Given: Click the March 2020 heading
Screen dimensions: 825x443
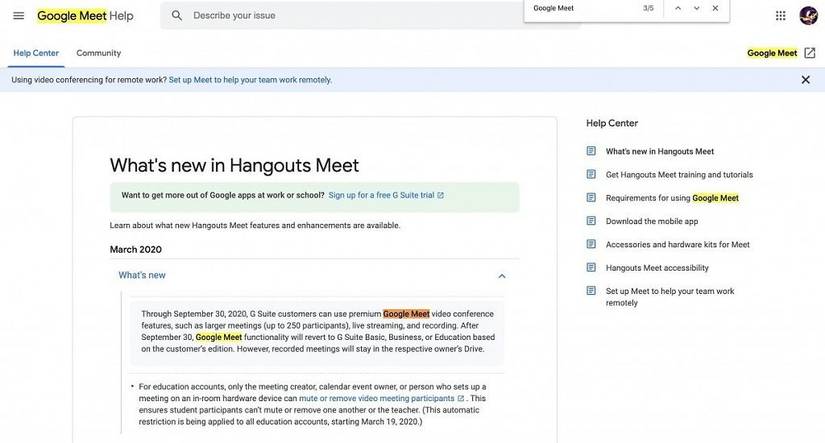Looking at the screenshot, I should pyautogui.click(x=136, y=249).
